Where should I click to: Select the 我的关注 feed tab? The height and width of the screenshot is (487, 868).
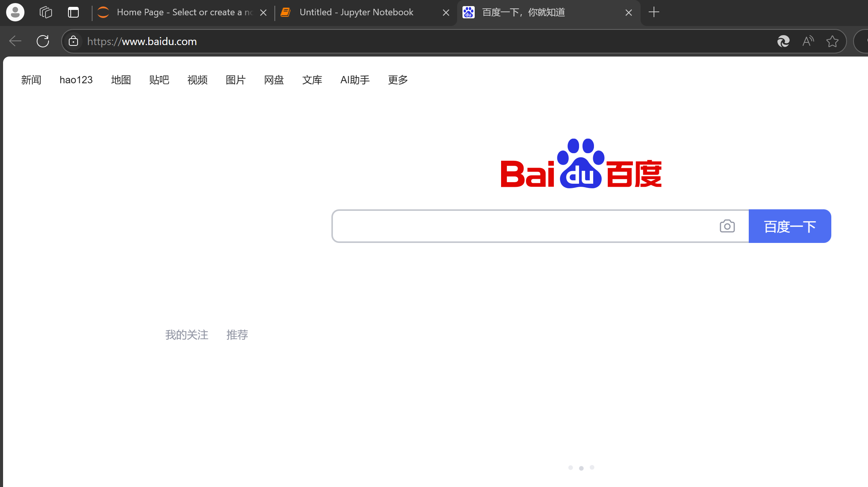187,335
